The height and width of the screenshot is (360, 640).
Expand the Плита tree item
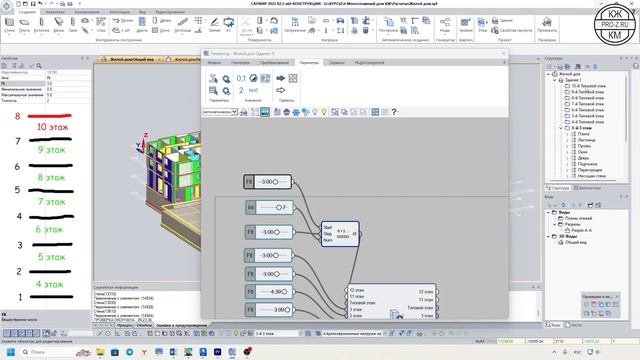[x=567, y=134]
